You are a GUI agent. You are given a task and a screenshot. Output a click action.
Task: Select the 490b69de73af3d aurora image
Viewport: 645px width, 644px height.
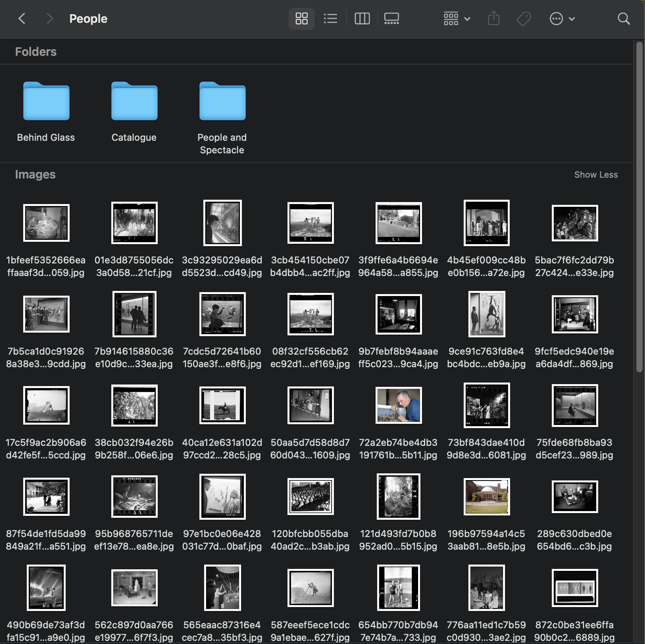pos(46,588)
